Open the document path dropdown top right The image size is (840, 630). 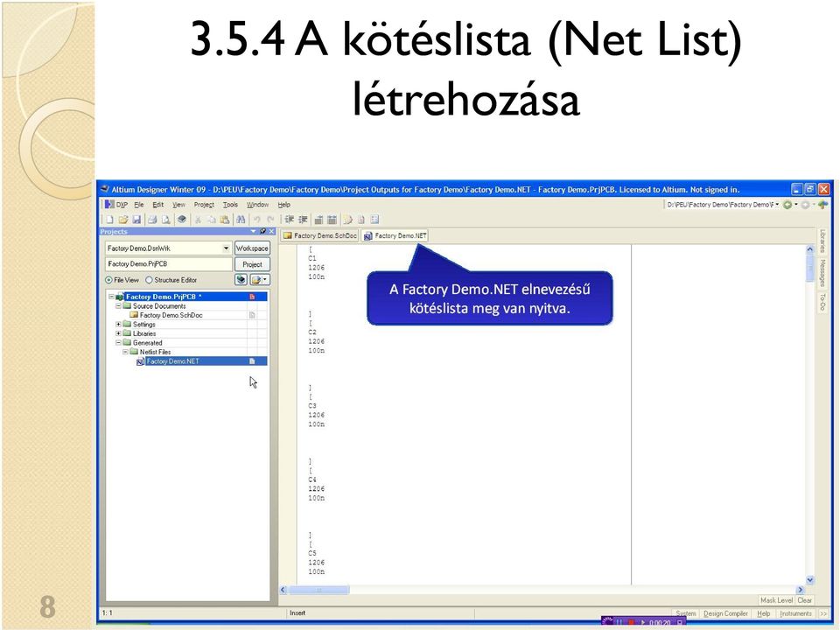click(777, 205)
